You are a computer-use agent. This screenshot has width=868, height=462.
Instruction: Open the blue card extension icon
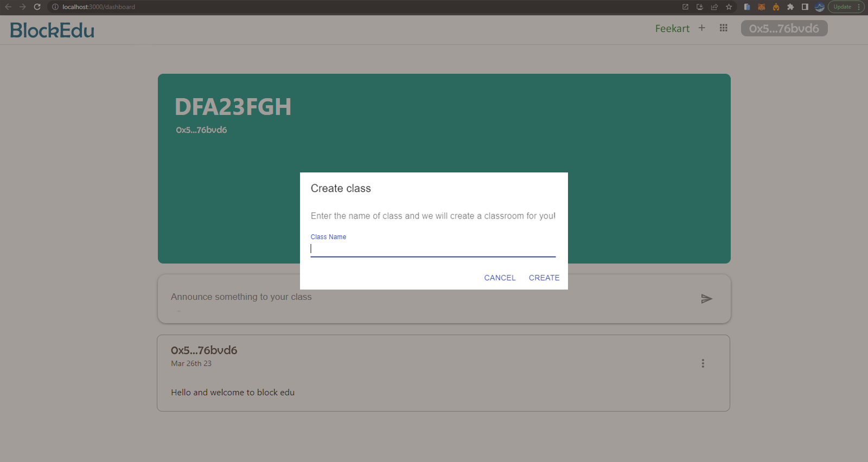point(747,7)
